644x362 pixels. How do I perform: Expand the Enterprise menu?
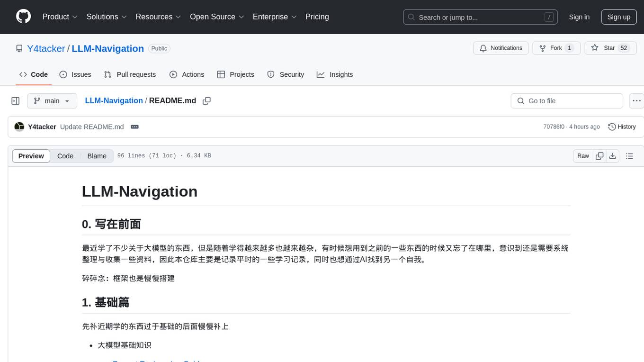coord(275,17)
